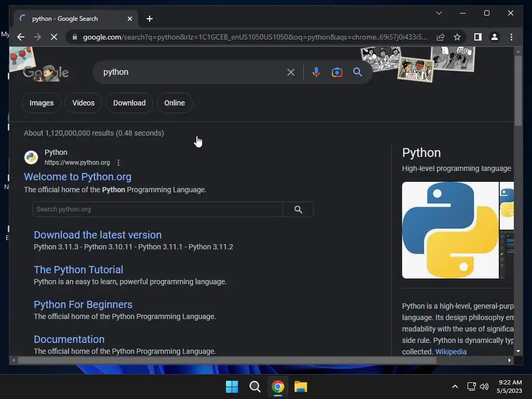Click the large Python logo image
This screenshot has height=399, width=532.
450,230
